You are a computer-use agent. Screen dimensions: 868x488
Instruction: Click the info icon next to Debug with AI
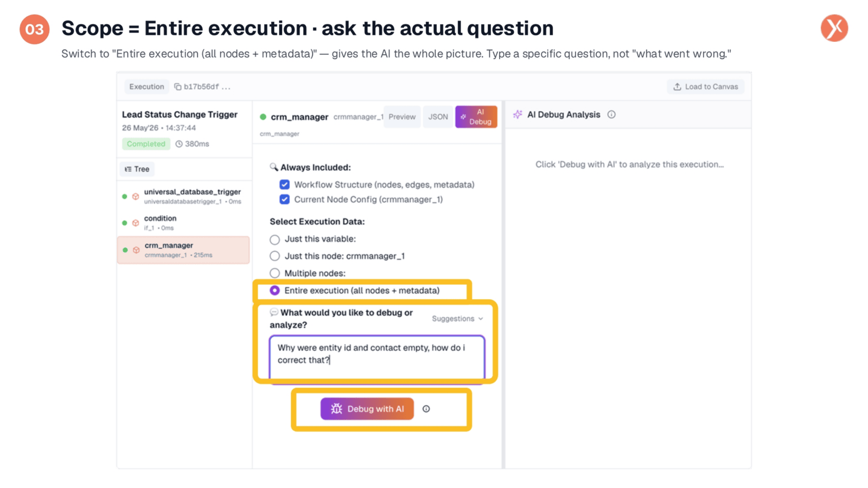[426, 409]
